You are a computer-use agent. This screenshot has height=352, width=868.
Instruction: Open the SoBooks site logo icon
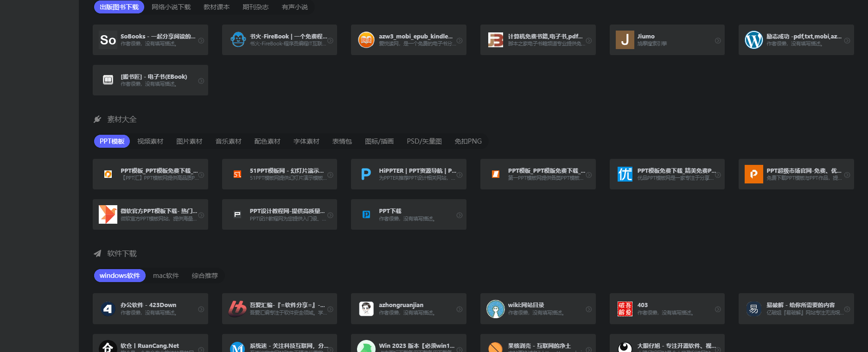108,40
